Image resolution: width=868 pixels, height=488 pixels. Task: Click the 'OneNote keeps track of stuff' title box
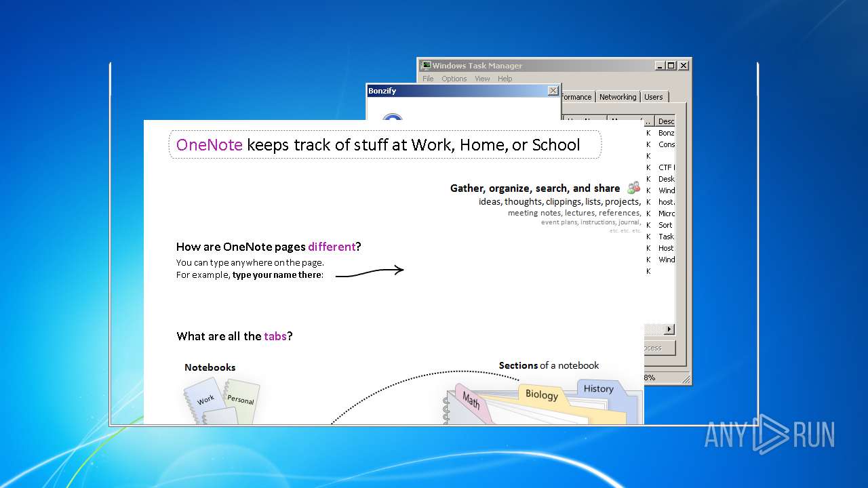point(384,144)
